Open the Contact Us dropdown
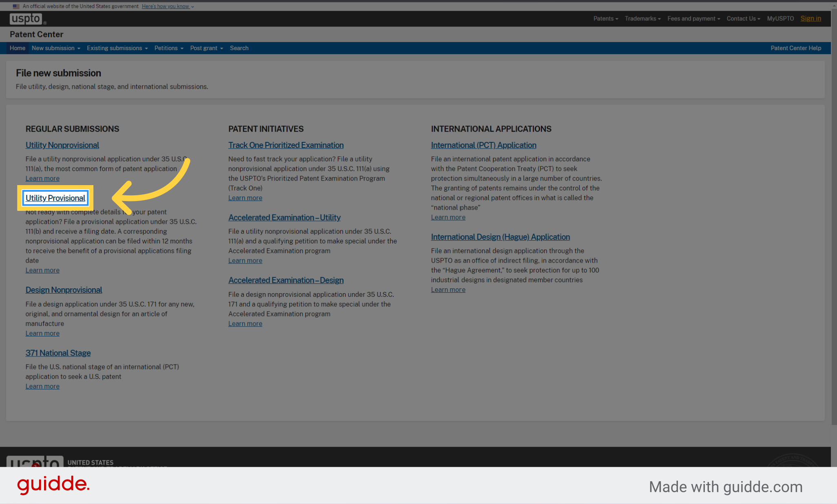Image resolution: width=837 pixels, height=504 pixels. pos(743,19)
